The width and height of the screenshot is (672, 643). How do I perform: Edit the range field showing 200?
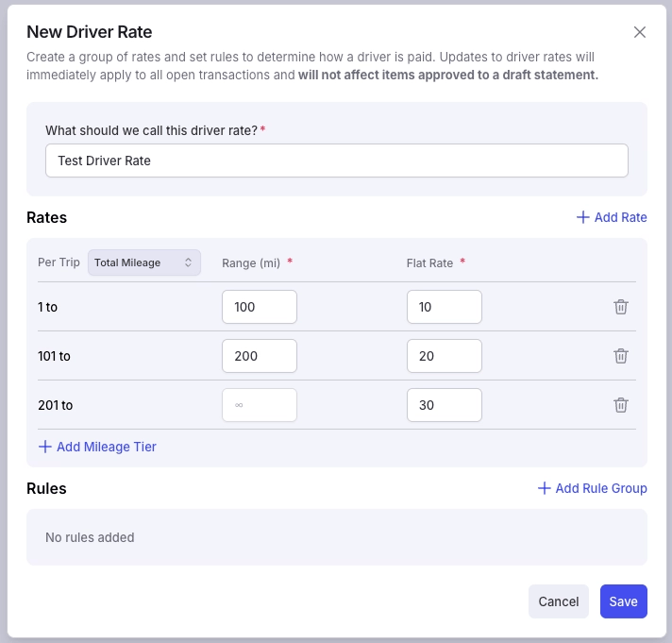point(260,356)
